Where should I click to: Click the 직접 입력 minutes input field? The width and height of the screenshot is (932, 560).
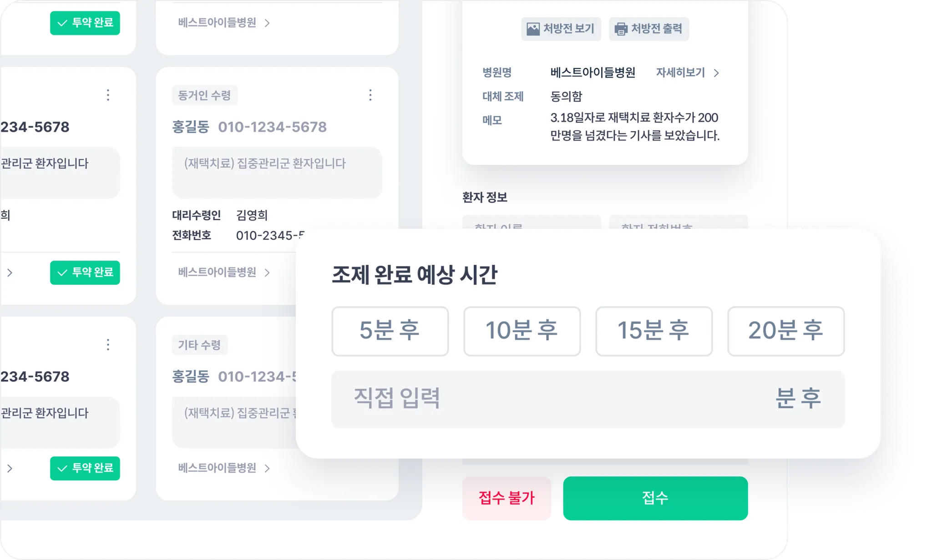coord(546,399)
